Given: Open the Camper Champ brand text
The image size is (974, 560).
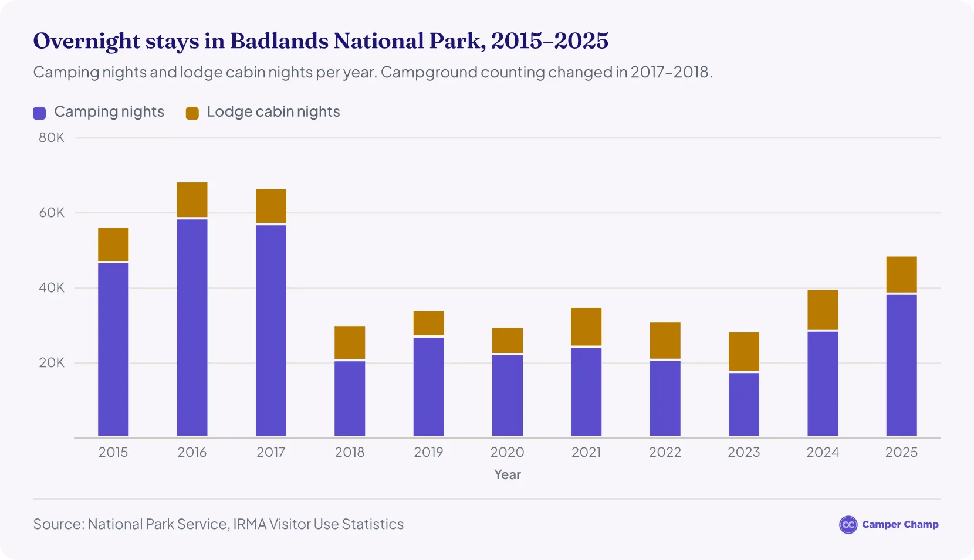Looking at the screenshot, I should pos(900,525).
